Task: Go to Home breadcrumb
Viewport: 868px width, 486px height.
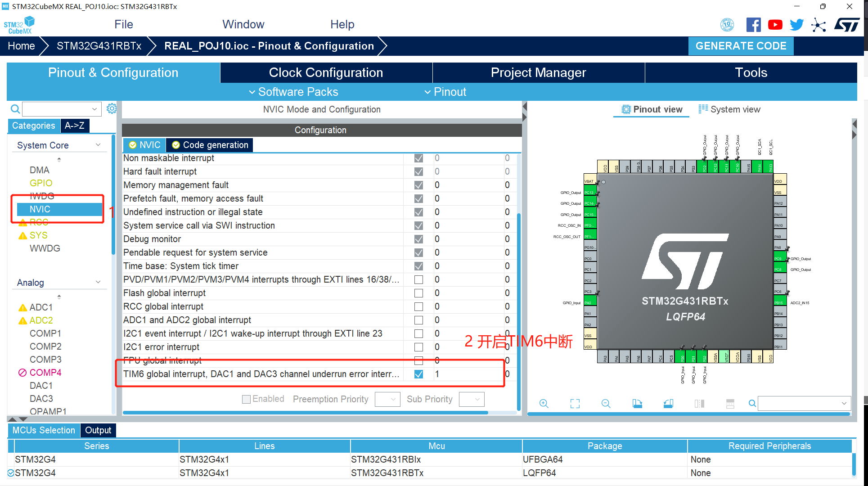Action: [x=21, y=46]
